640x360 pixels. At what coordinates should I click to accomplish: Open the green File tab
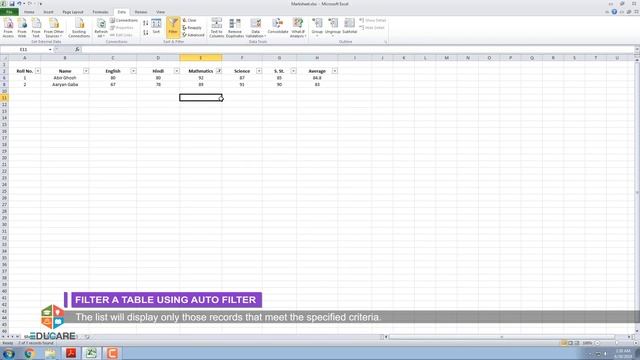[9, 12]
